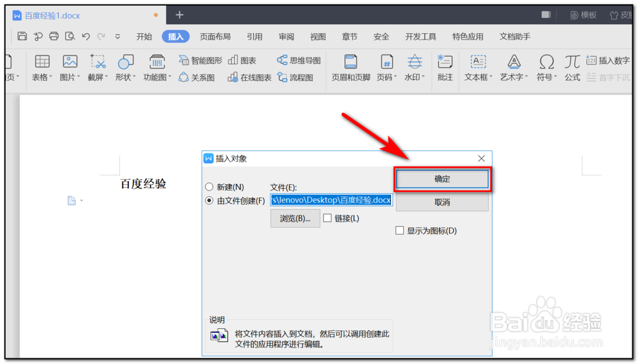
Task: Insert Relationship diagram (关系图)
Action: (197, 77)
